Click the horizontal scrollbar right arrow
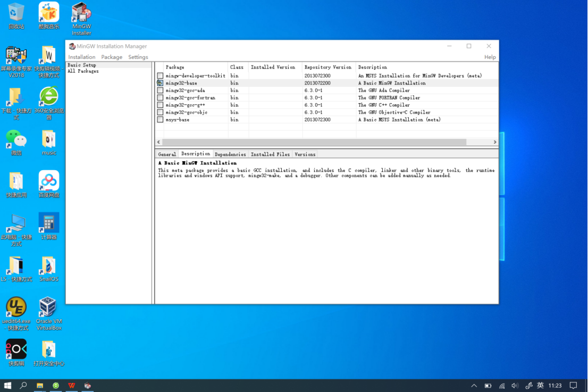Viewport: 588px width, 392px height. pyautogui.click(x=495, y=142)
